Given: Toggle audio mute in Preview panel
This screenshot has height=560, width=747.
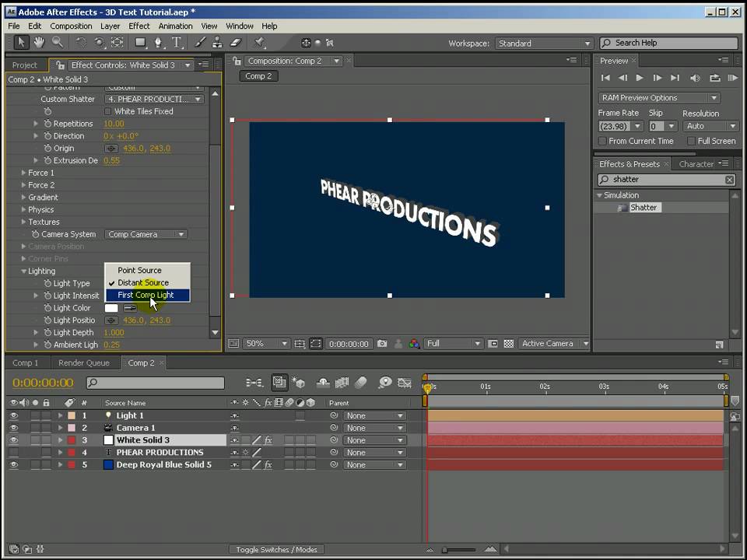Looking at the screenshot, I should point(695,78).
